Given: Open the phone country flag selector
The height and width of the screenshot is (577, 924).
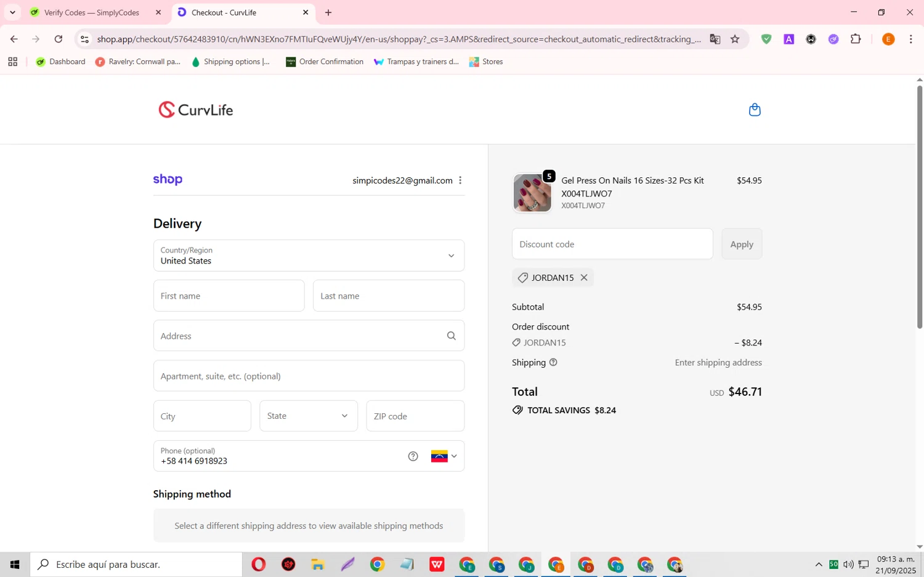Looking at the screenshot, I should pyautogui.click(x=444, y=456).
